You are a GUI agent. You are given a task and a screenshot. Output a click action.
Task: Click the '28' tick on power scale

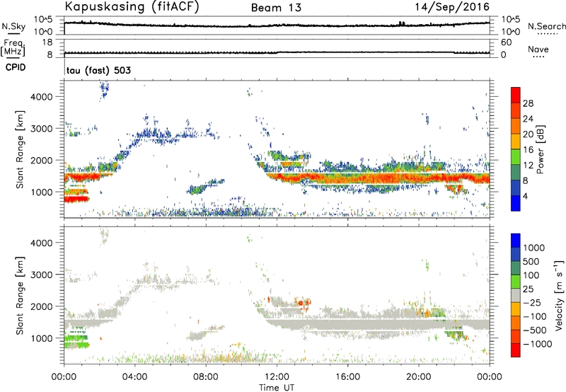(528, 103)
